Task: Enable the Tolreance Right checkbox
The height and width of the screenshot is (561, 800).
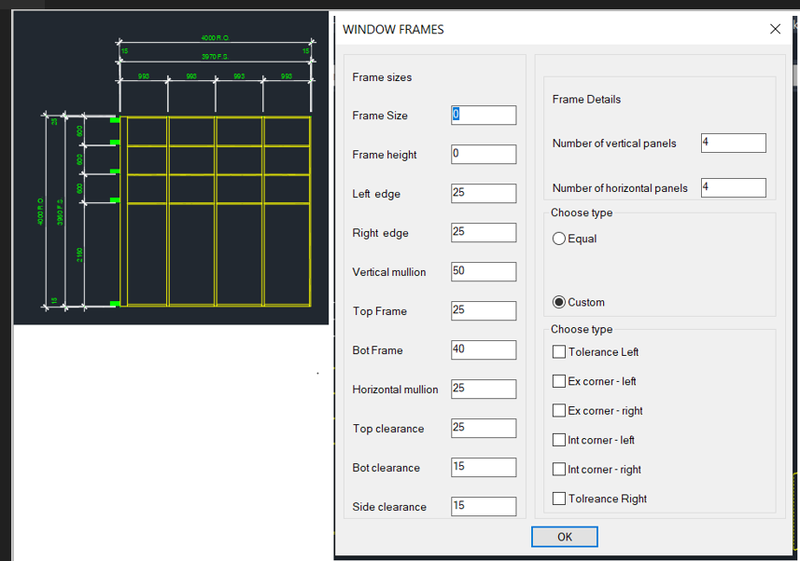Action: click(559, 499)
